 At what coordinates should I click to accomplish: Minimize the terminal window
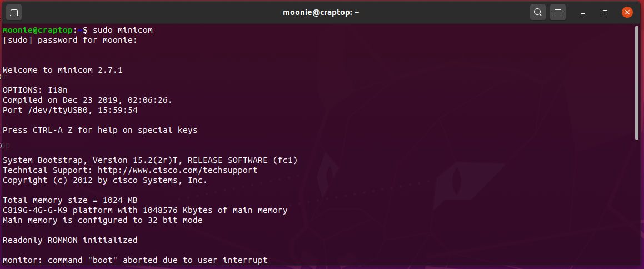(x=583, y=12)
